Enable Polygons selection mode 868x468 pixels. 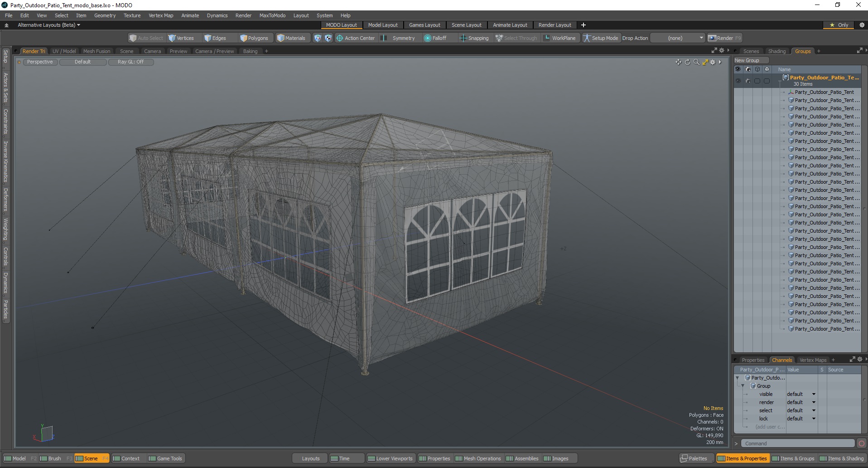[x=254, y=38]
